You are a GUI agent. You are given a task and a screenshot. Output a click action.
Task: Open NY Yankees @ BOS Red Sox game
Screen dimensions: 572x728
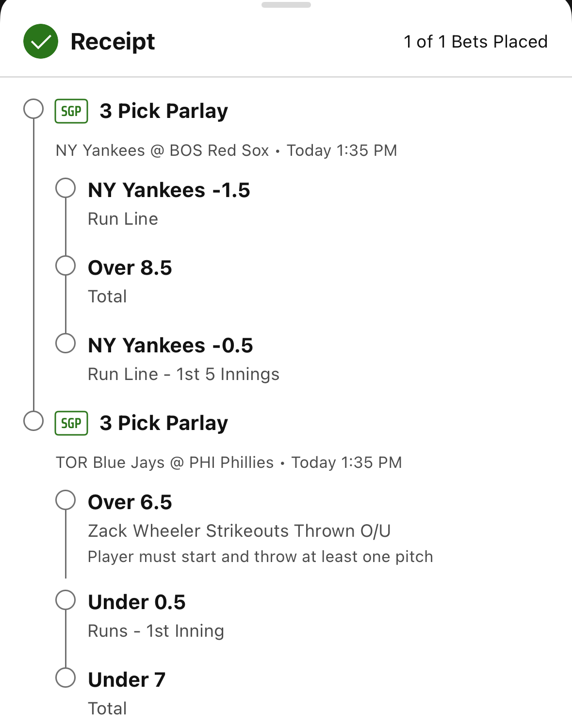tap(163, 150)
